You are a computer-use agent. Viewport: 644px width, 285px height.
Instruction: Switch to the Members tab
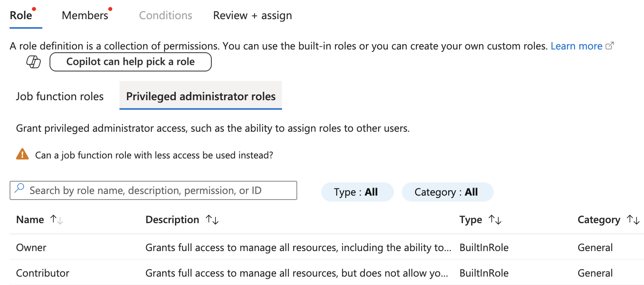85,16
